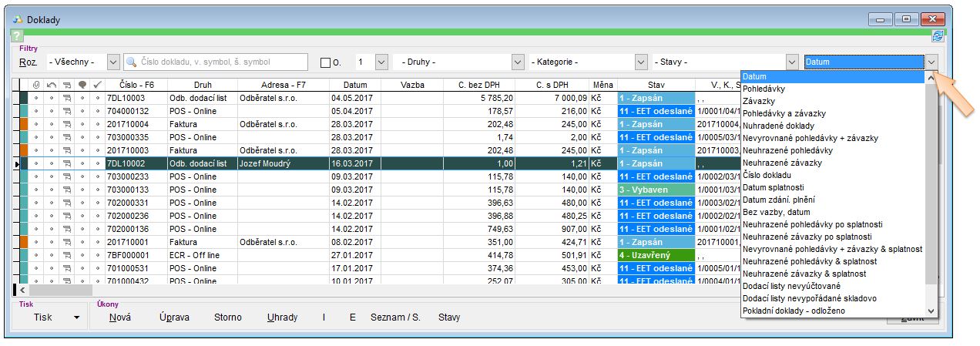The height and width of the screenshot is (346, 980).
Task: Expand the '- Stavy -' filter dropdown
Action: tap(791, 62)
